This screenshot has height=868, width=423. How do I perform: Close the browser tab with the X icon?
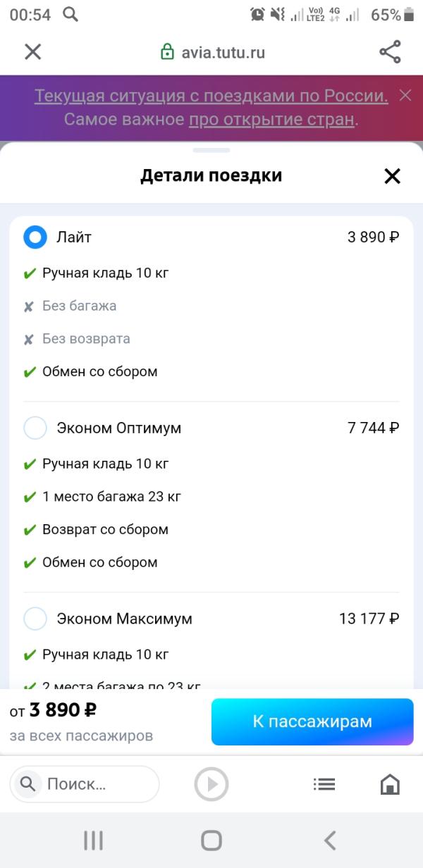point(33,51)
